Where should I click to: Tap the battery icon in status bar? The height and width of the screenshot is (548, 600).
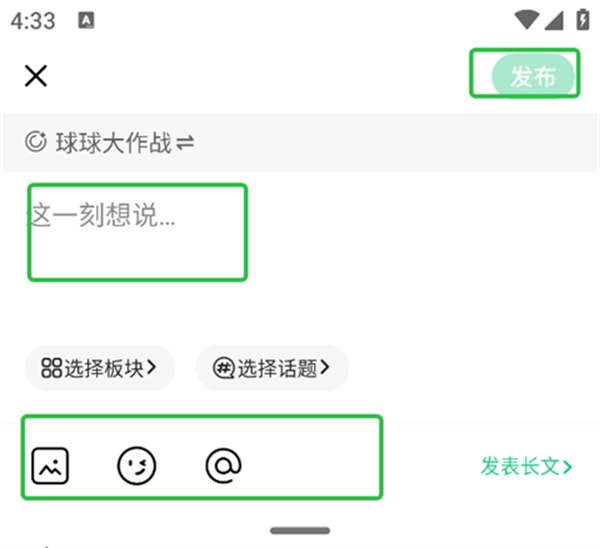583,19
